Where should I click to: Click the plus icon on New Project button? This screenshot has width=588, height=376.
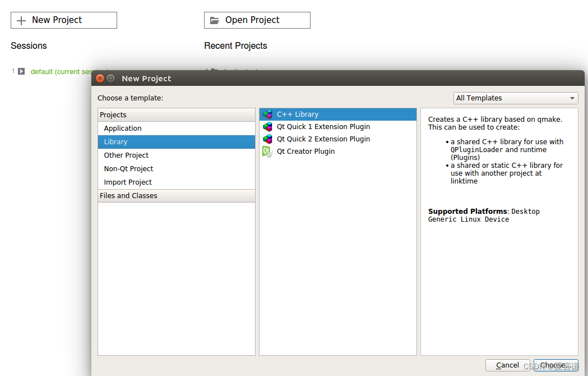click(21, 20)
